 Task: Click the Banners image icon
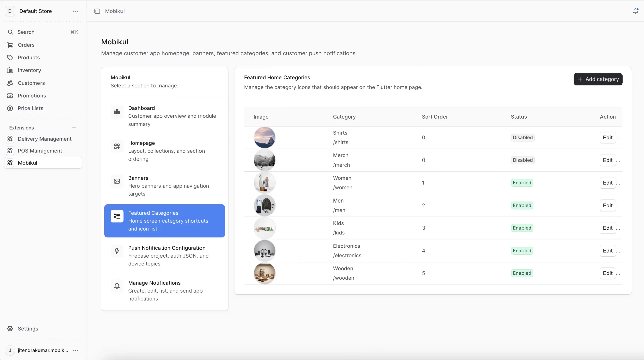(117, 181)
